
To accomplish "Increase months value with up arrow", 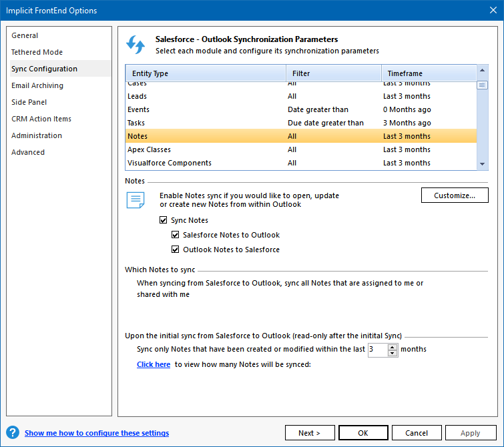I will (x=393, y=346).
